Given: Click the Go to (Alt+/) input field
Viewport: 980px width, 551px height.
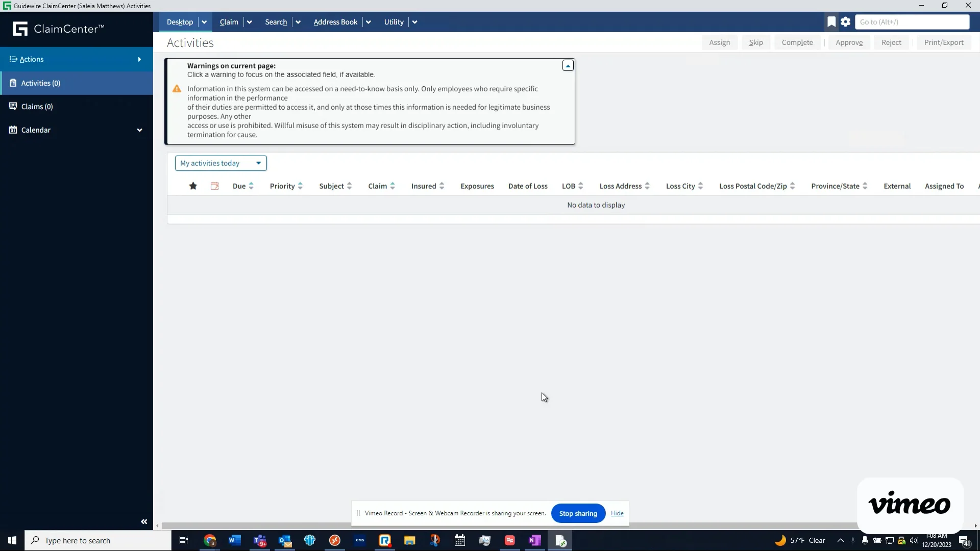Looking at the screenshot, I should [912, 22].
